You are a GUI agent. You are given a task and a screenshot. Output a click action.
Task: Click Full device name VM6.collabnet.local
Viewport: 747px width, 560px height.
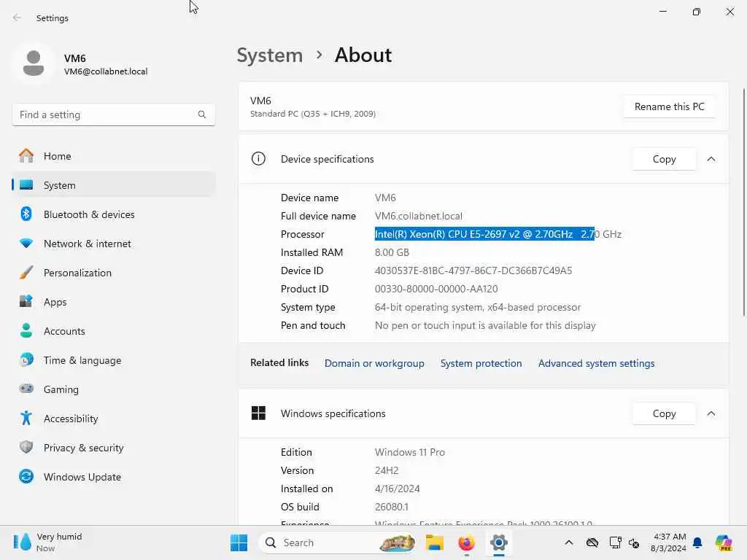tap(418, 216)
